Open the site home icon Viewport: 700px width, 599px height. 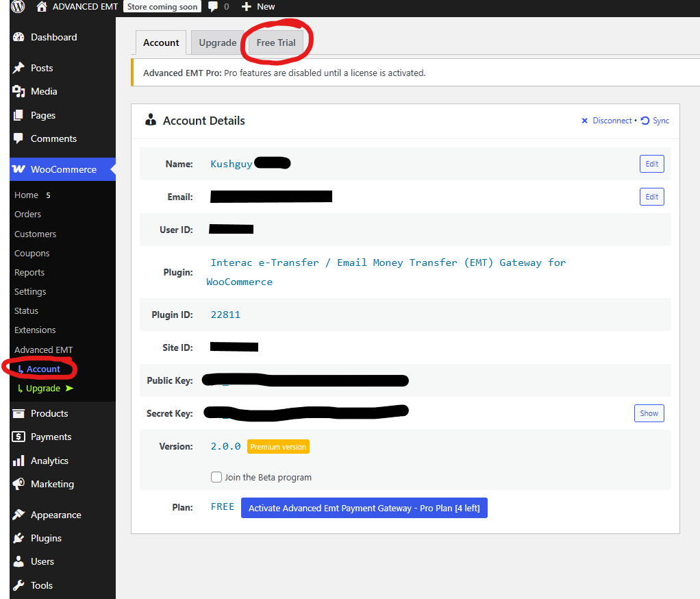point(42,7)
